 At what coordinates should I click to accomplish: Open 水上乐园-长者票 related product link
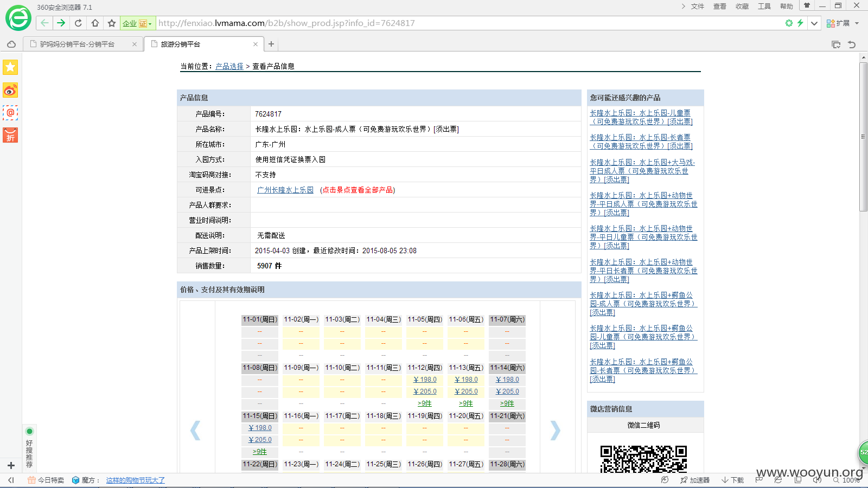pyautogui.click(x=641, y=142)
